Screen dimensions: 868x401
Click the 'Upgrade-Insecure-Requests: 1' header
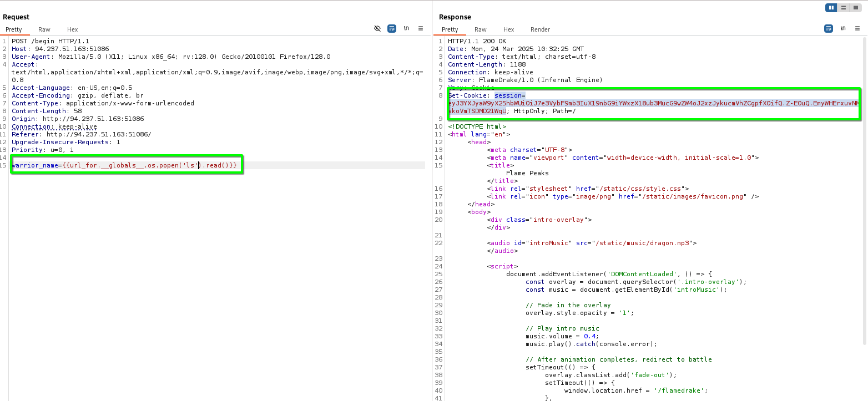pyautogui.click(x=66, y=142)
